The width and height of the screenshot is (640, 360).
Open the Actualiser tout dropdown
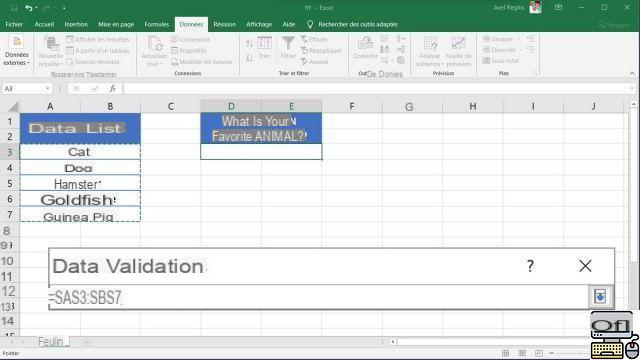point(154,51)
